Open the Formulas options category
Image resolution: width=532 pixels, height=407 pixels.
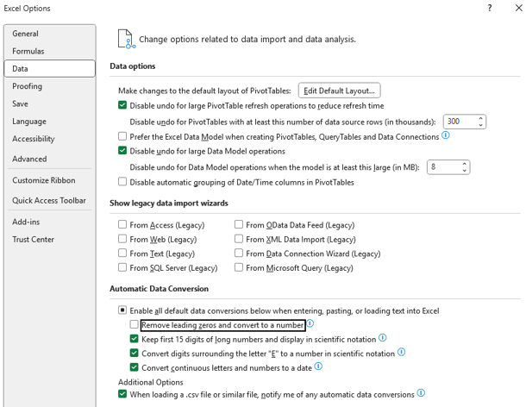point(28,51)
